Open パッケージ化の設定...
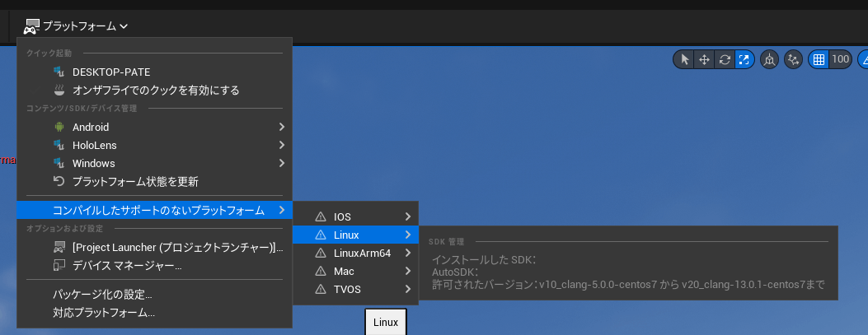Viewport: 868px width, 335px height. point(154,294)
